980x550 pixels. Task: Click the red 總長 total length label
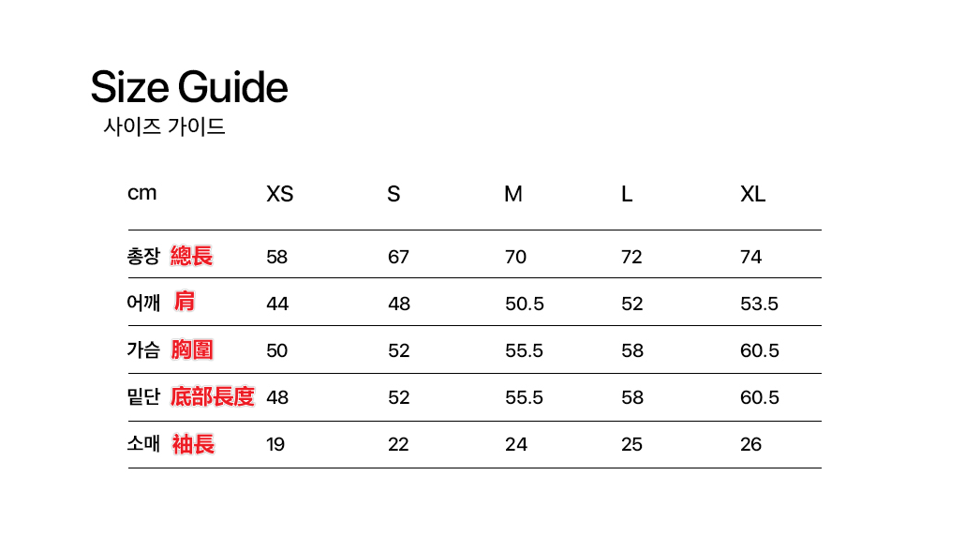pyautogui.click(x=191, y=256)
